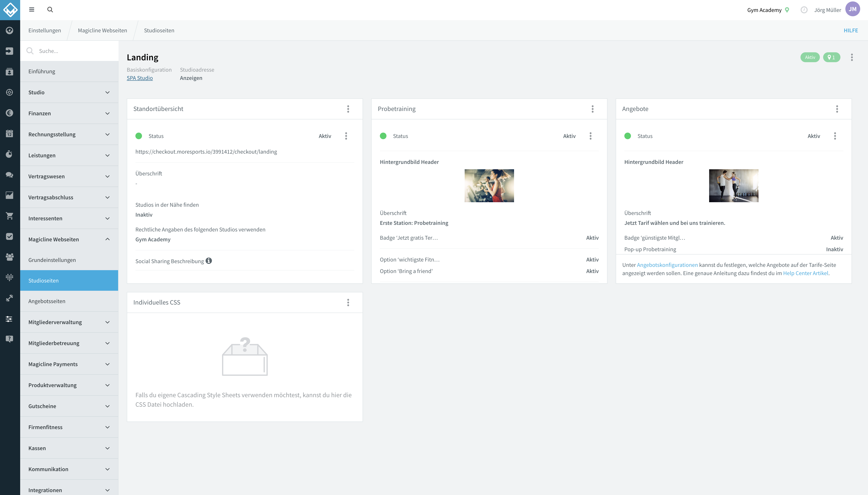This screenshot has height=495, width=868.
Task: Open the three-dot menu of Probetraining card
Action: [x=592, y=109]
